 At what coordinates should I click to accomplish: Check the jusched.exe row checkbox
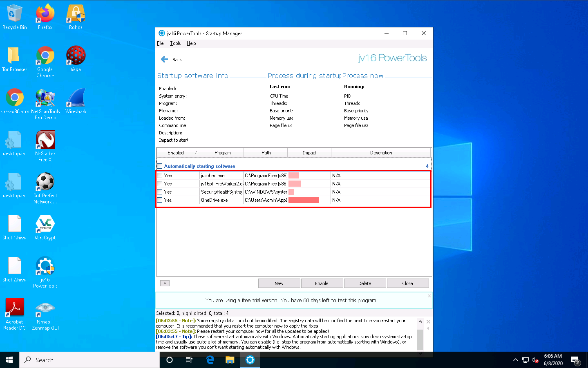pos(160,176)
